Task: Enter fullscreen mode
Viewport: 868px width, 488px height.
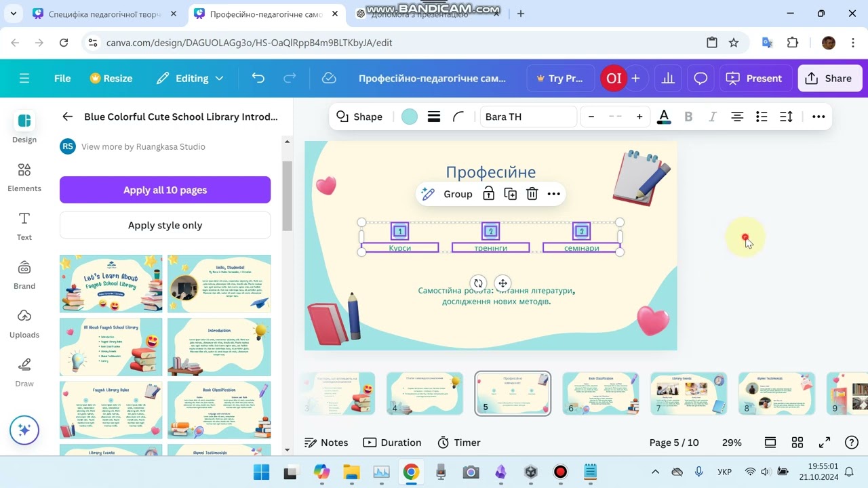Action: [x=825, y=443]
